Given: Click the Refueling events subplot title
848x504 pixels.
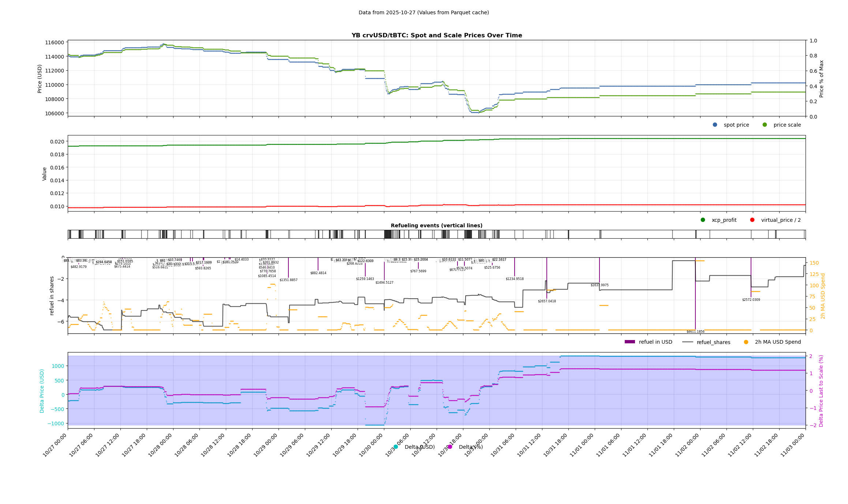Looking at the screenshot, I should (437, 225).
